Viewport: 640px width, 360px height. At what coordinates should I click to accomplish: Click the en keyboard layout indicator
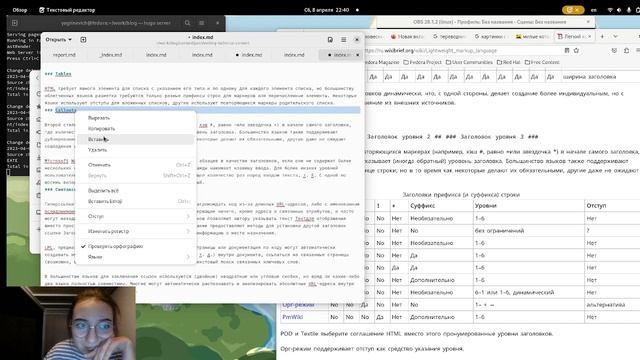tap(594, 10)
